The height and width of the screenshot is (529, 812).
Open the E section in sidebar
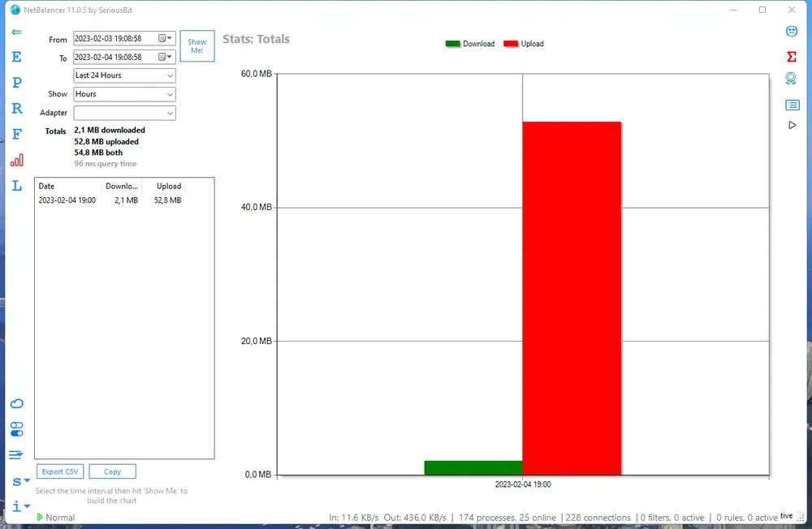click(16, 57)
